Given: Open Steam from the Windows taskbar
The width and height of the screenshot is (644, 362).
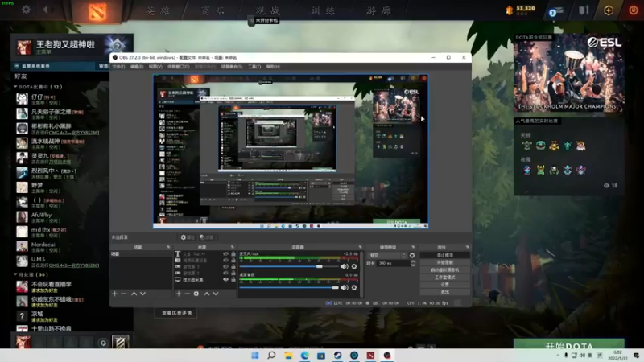Looking at the screenshot, I should tap(337, 356).
